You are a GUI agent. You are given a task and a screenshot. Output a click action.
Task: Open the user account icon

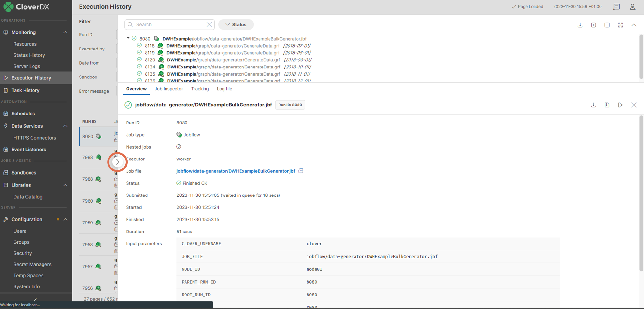click(632, 7)
